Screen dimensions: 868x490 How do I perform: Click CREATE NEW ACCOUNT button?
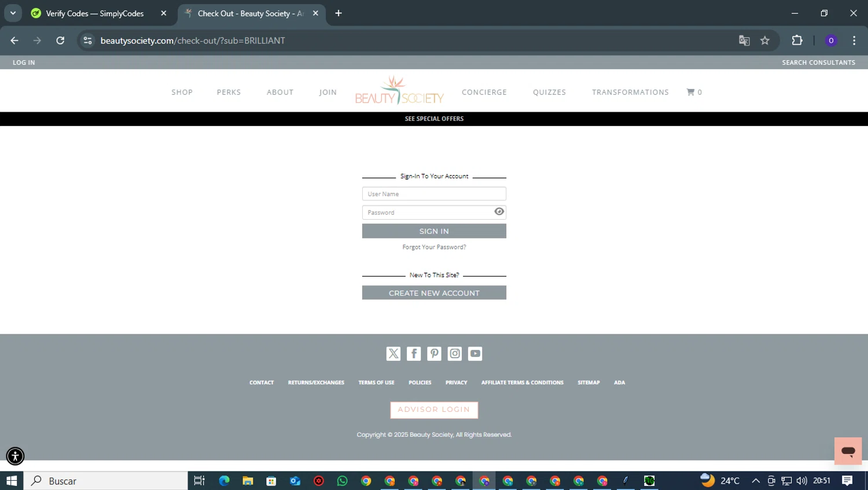coord(434,293)
